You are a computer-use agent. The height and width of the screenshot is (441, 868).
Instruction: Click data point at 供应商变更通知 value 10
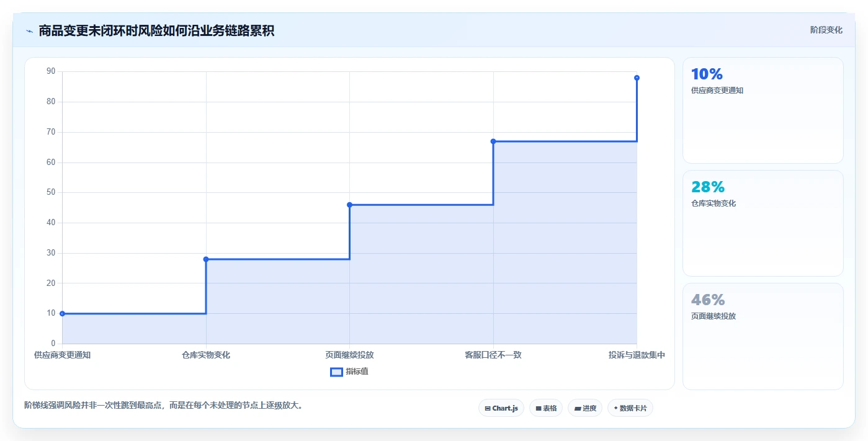(x=62, y=314)
